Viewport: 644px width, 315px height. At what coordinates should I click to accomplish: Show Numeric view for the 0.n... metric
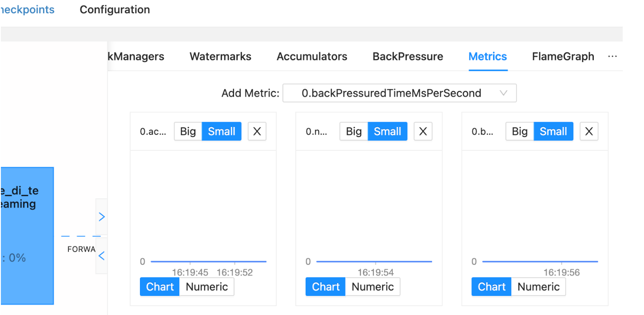tap(373, 287)
